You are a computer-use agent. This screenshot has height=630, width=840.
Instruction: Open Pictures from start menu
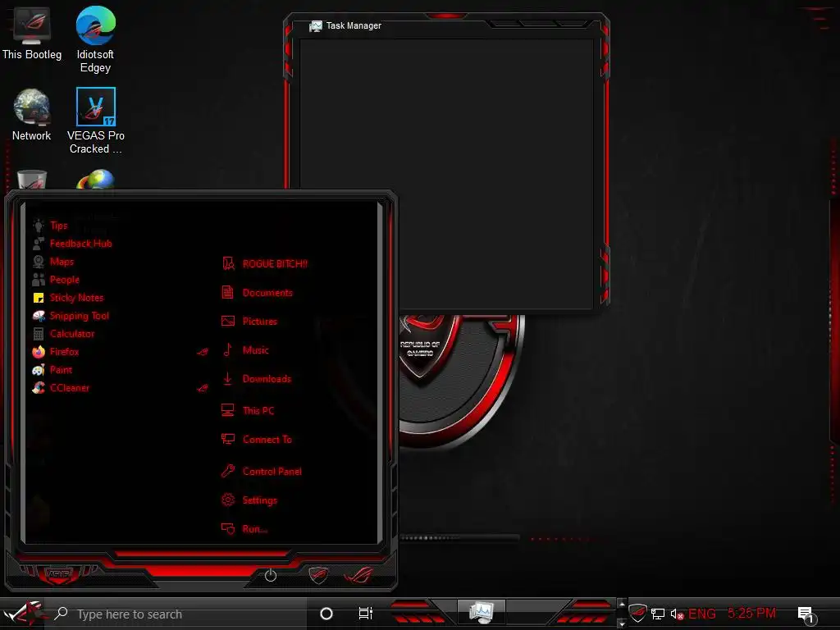point(249,322)
